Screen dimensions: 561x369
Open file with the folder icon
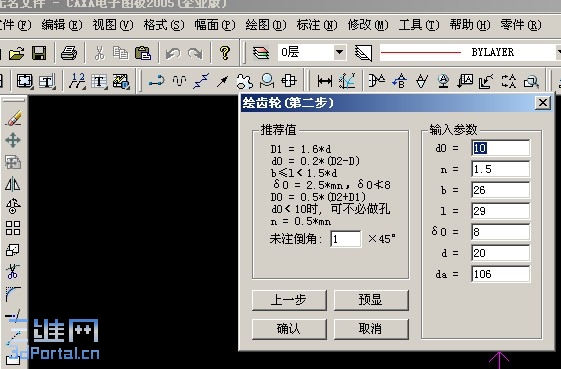click(x=16, y=53)
